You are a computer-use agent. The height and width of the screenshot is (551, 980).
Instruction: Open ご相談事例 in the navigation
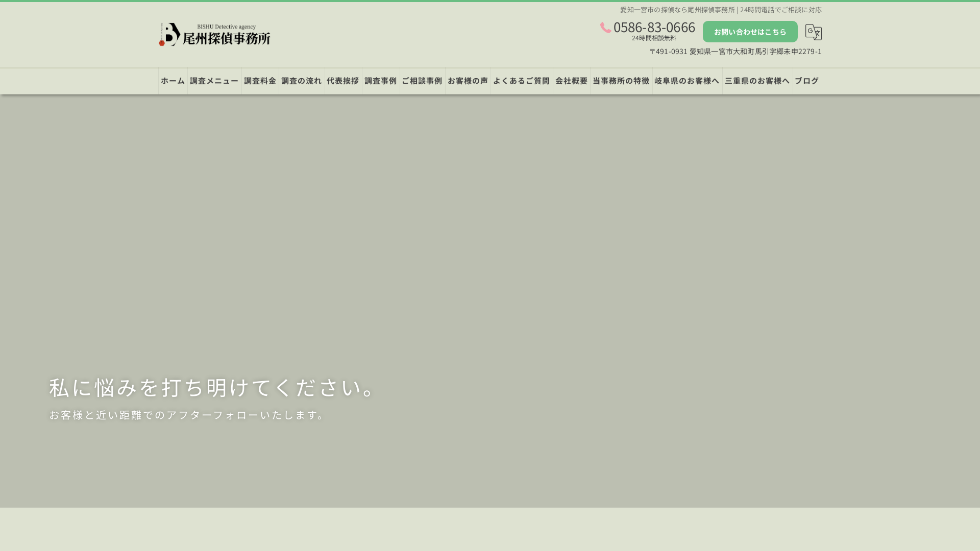pos(422,81)
